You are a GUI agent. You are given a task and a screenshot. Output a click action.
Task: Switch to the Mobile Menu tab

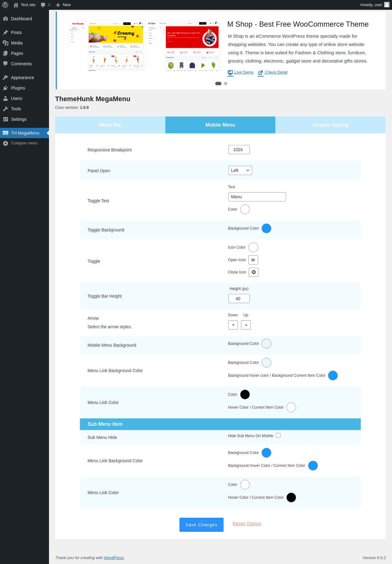click(x=220, y=125)
